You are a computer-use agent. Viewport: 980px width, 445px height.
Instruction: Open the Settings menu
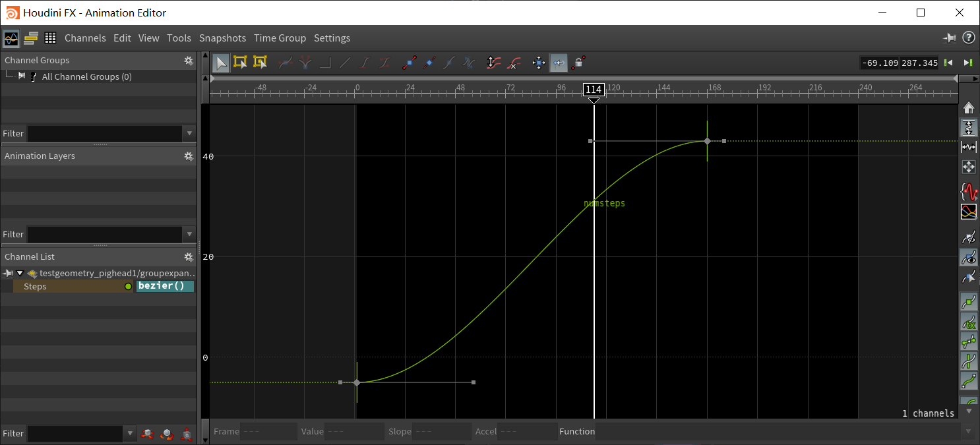(332, 38)
